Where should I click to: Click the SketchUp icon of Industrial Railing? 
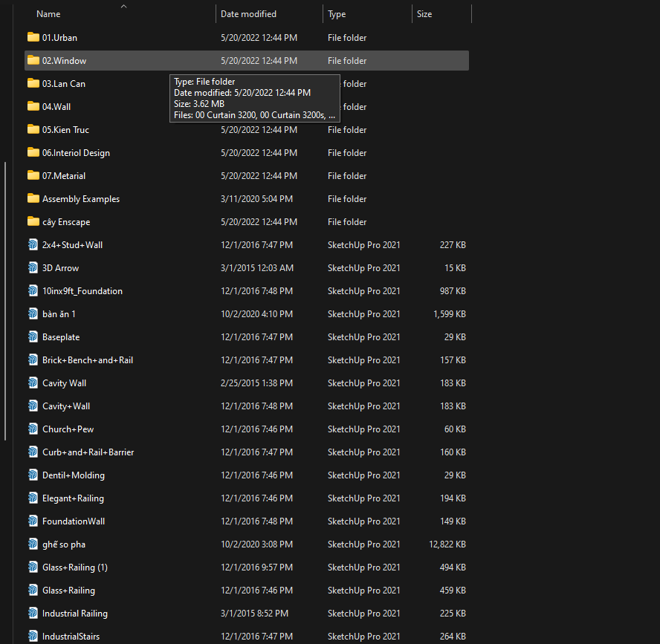[x=33, y=613]
